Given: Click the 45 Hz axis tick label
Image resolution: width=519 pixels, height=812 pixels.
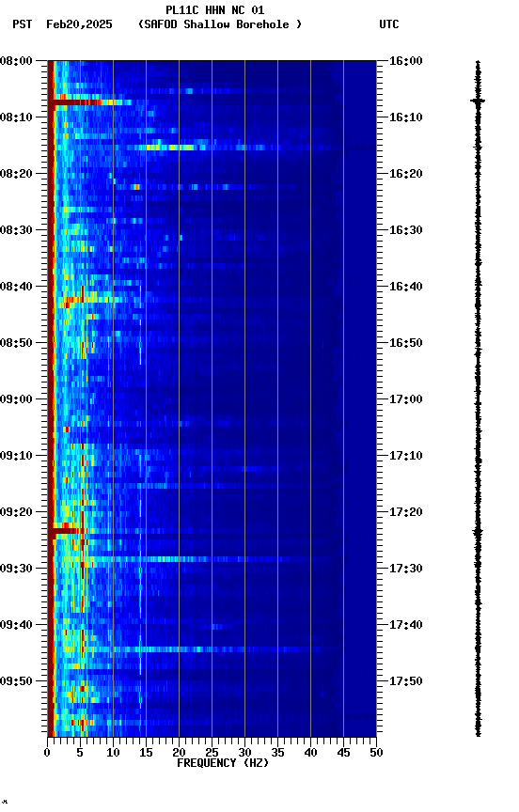Looking at the screenshot, I should pyautogui.click(x=343, y=753).
